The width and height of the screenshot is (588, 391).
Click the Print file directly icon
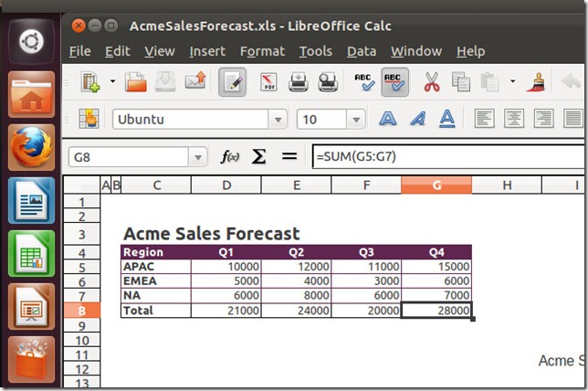(299, 82)
